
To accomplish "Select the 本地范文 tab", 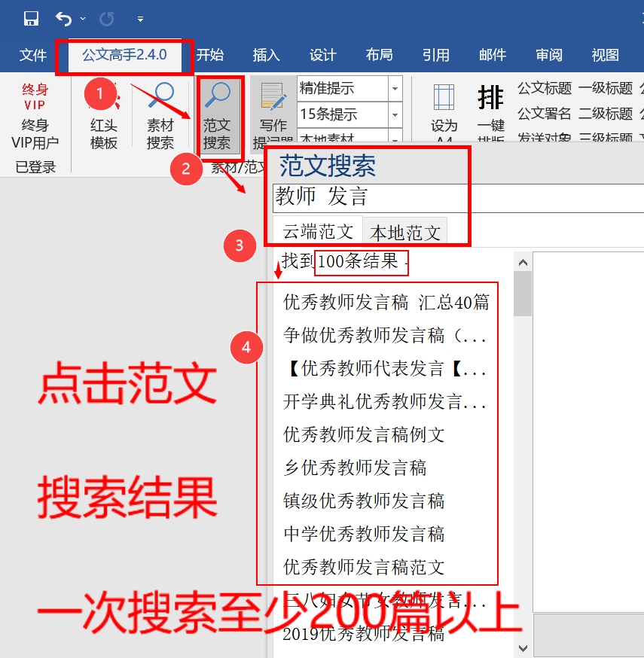I will [x=404, y=232].
